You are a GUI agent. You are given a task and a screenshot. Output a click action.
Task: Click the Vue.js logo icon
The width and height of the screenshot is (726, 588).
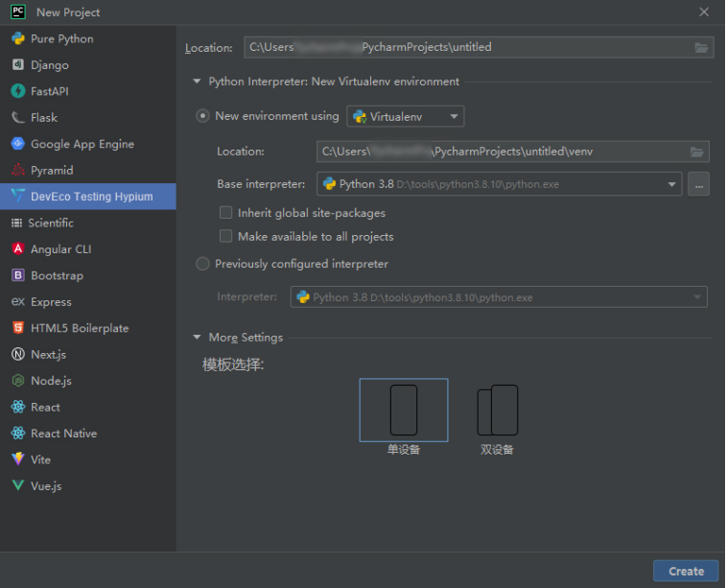coord(17,486)
